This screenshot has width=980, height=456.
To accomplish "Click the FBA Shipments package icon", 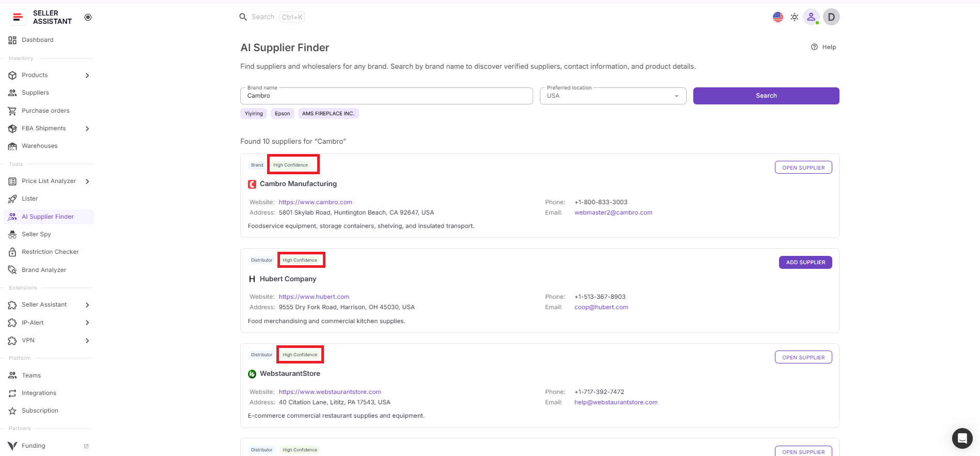I will 12,129.
